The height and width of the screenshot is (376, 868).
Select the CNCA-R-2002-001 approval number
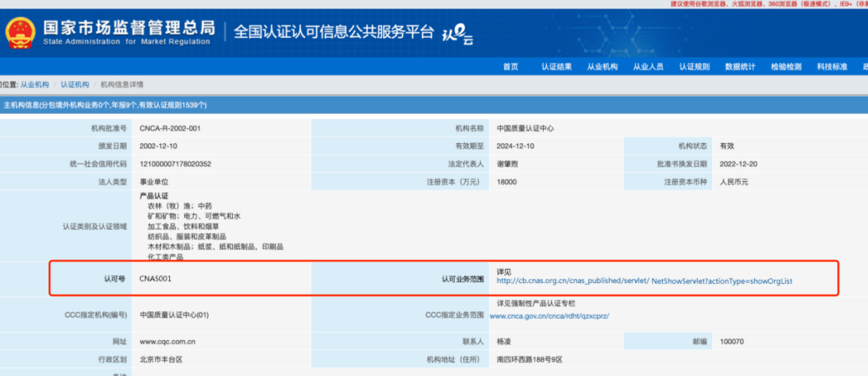(x=170, y=128)
